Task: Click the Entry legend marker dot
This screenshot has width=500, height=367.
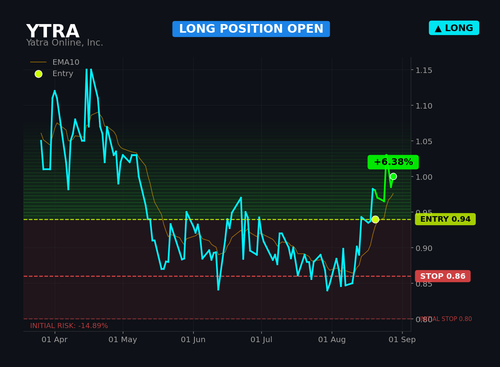Action: (x=39, y=74)
